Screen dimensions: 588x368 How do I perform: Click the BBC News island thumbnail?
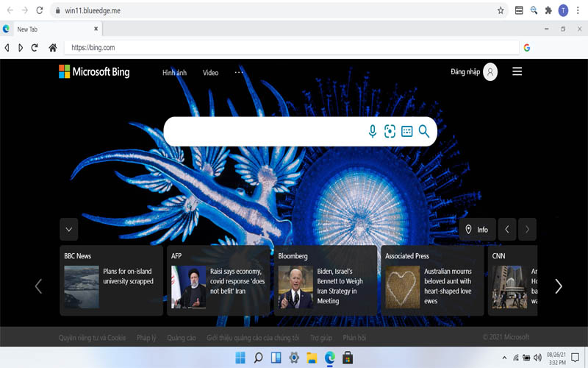click(x=82, y=287)
